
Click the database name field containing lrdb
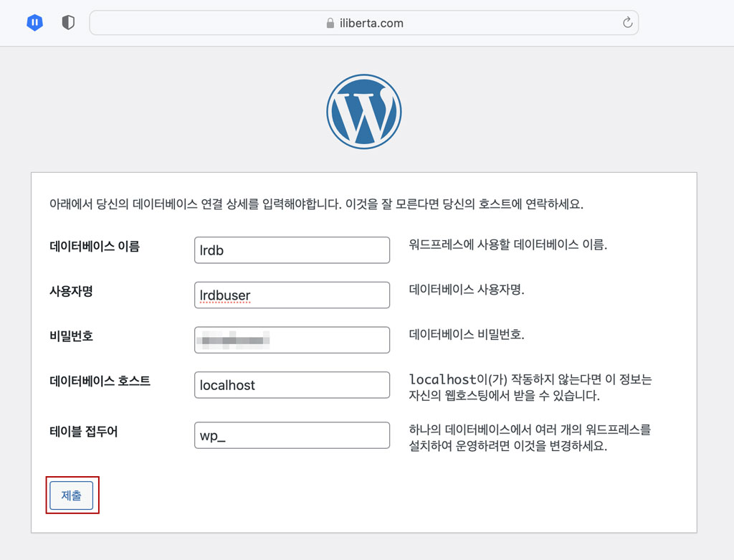pyautogui.click(x=292, y=250)
